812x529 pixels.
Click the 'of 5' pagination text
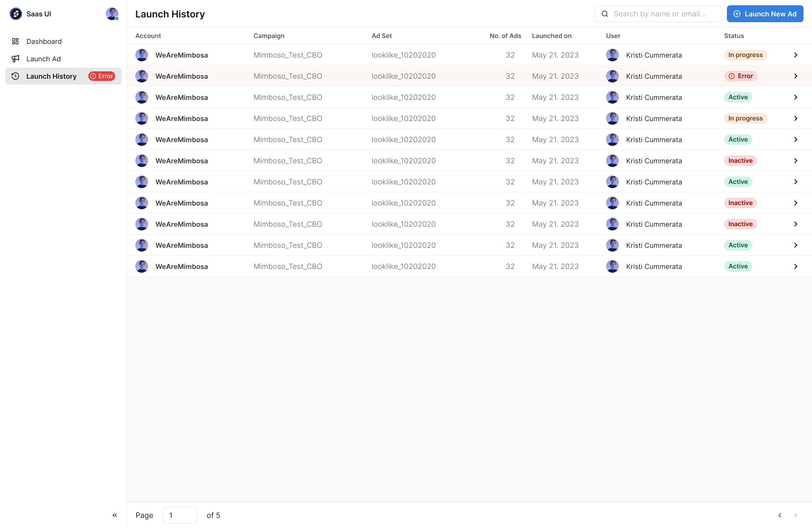(x=213, y=515)
